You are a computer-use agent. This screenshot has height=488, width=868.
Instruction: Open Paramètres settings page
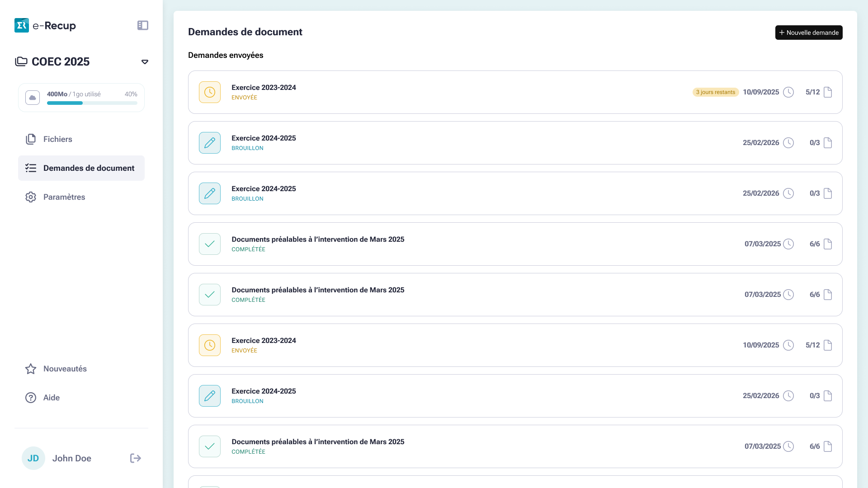64,197
